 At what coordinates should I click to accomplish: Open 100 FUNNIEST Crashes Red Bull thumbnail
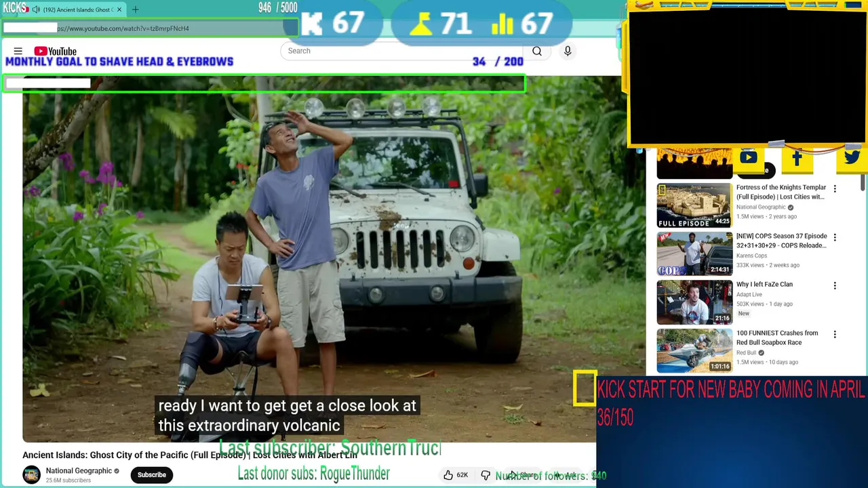click(694, 351)
